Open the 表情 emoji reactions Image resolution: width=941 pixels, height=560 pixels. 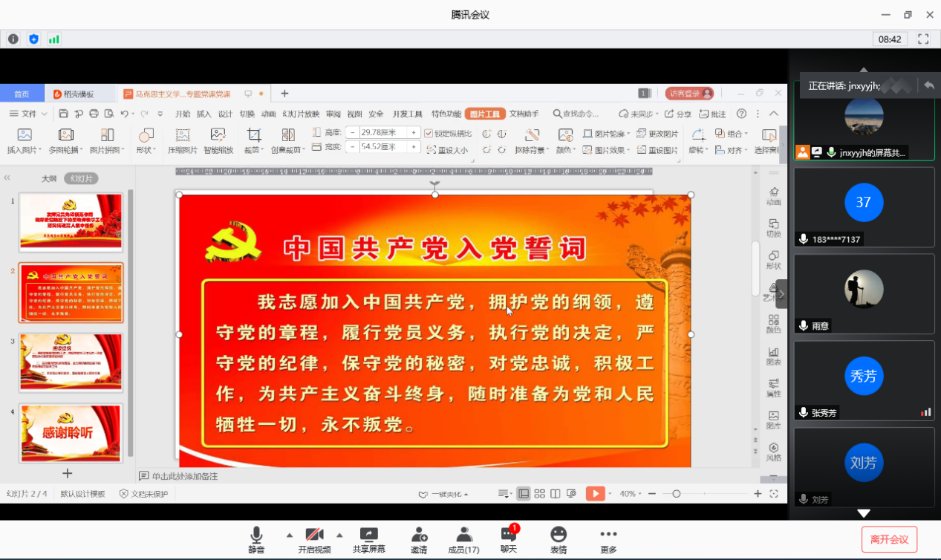tap(559, 540)
